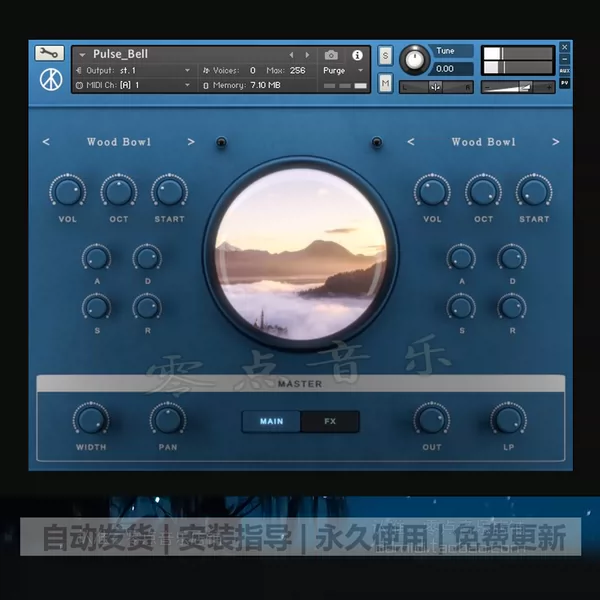Image resolution: width=600 pixels, height=600 pixels.
Task: Switch to the FX tab
Action: [330, 421]
